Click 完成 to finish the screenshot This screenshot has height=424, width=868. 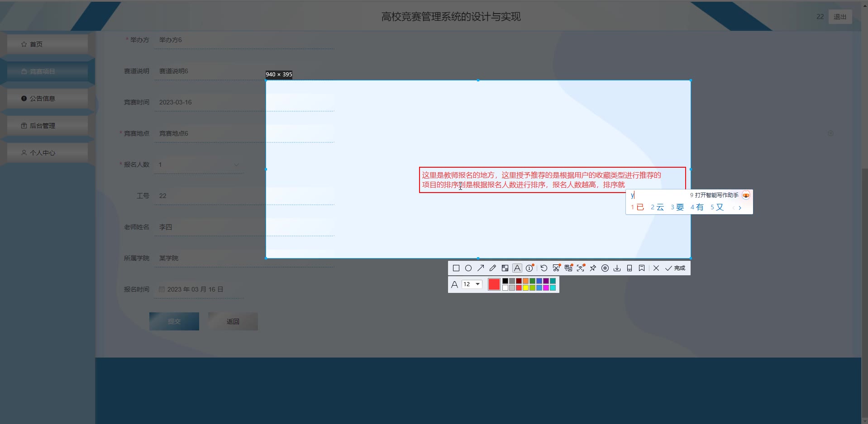[675, 268]
